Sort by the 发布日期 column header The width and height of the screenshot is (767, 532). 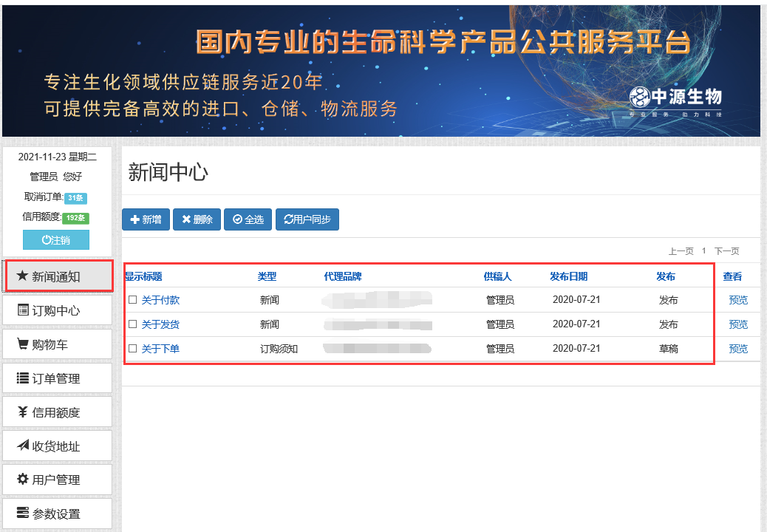568,276
